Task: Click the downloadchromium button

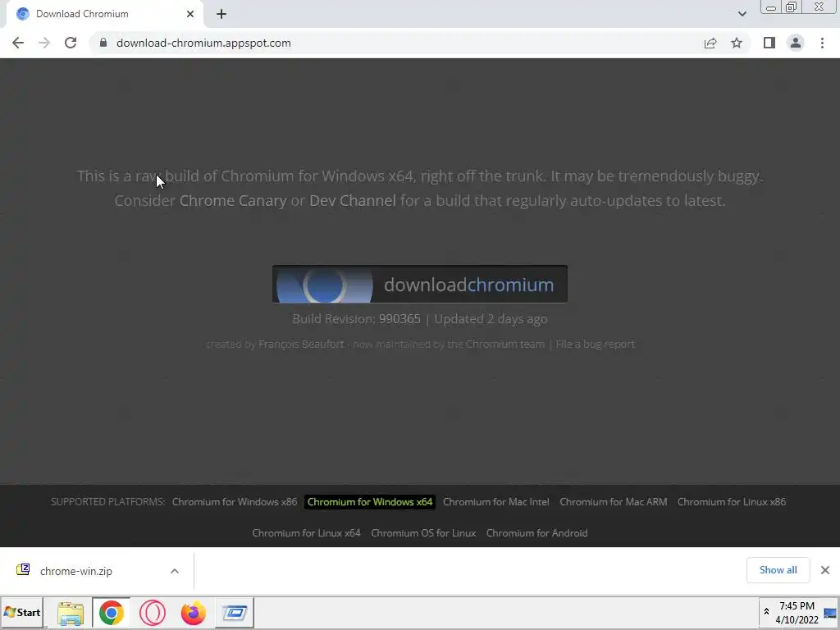Action: click(419, 284)
